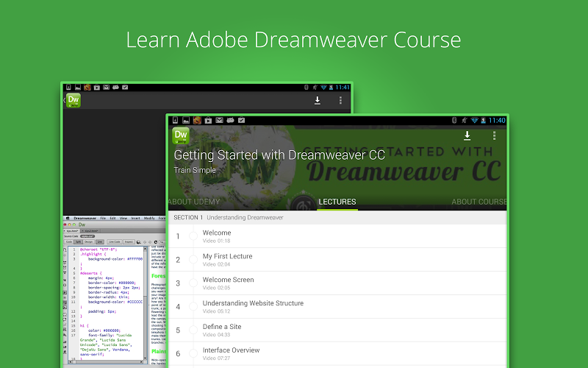Tap the 11:41 clock in the back screen's status bar
Viewport: 588px width, 368px height.
click(x=343, y=87)
